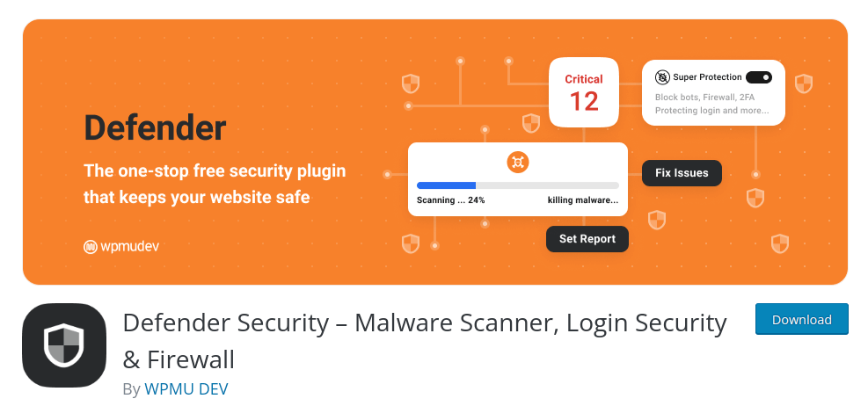Click the wpmudev logo in the banner

(121, 247)
